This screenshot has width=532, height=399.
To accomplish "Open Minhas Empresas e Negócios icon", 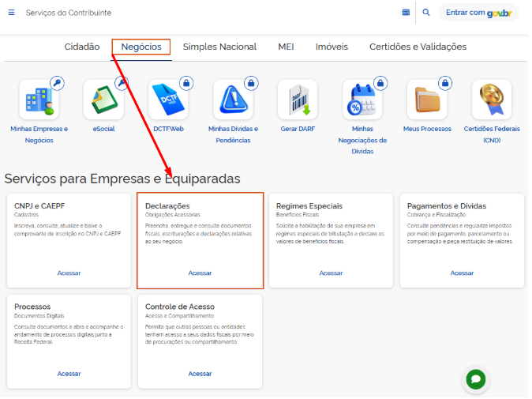I will click(x=39, y=100).
